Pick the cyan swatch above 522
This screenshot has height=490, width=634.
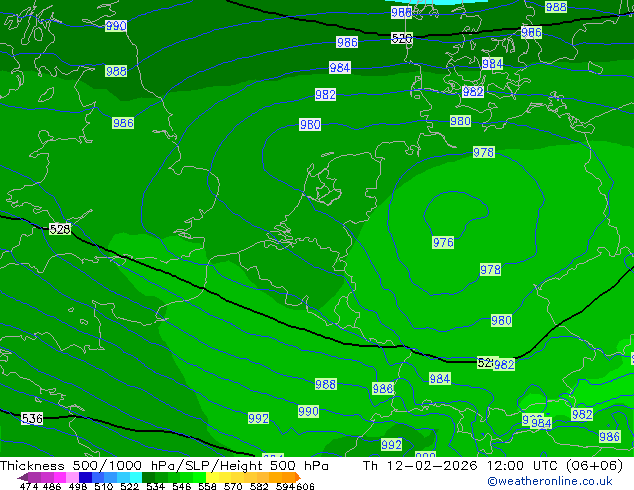(x=136, y=477)
